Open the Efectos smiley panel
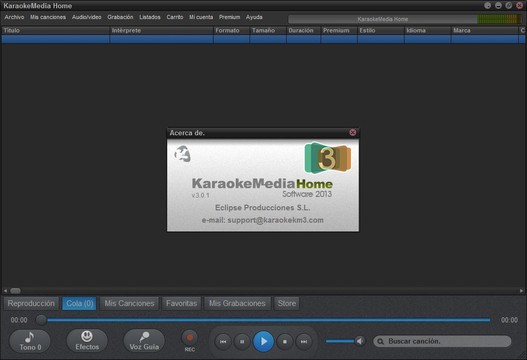 point(87,341)
